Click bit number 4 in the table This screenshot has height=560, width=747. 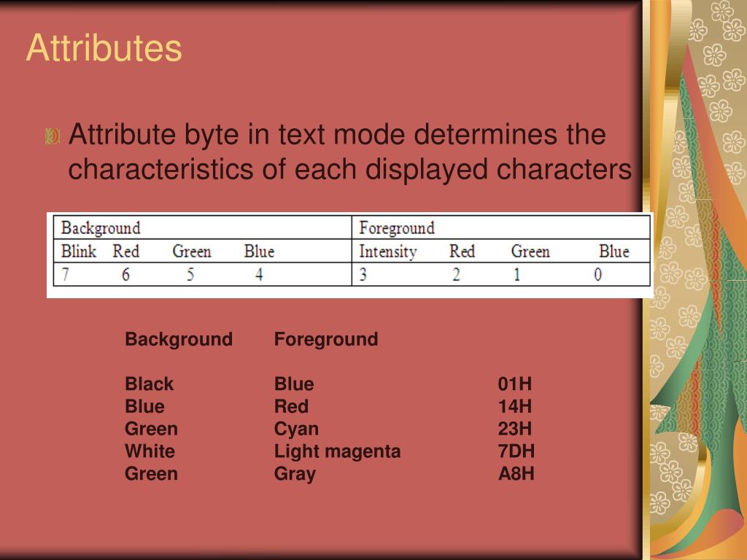259,274
